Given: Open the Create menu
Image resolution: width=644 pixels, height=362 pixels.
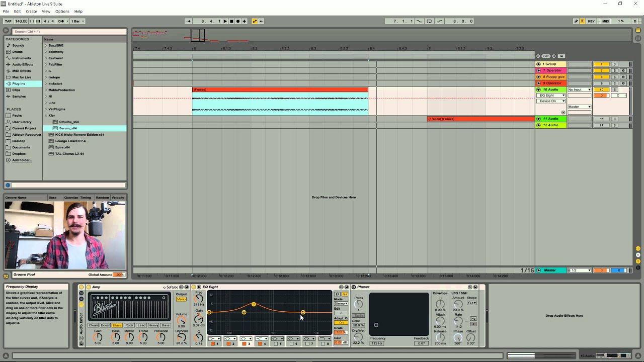Looking at the screenshot, I should [x=31, y=11].
